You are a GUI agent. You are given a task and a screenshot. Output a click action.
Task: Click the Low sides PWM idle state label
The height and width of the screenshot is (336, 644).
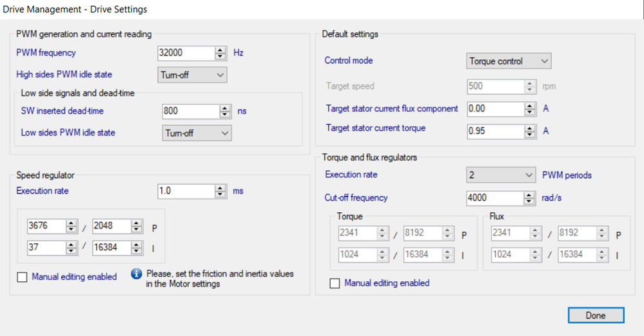[68, 133]
